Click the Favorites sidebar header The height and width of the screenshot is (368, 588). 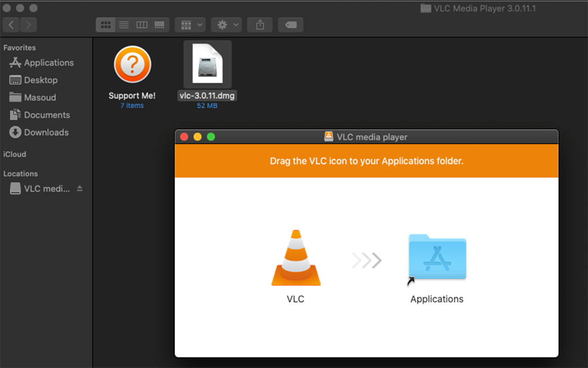click(x=20, y=48)
